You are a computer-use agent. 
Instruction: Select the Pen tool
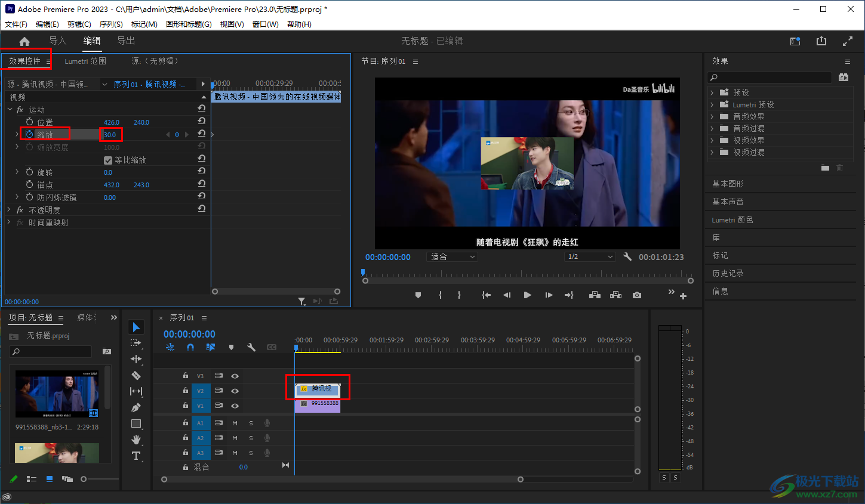(136, 407)
